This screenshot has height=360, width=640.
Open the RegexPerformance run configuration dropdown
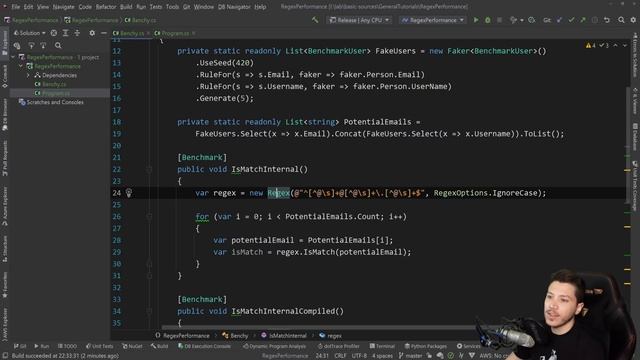(433, 20)
